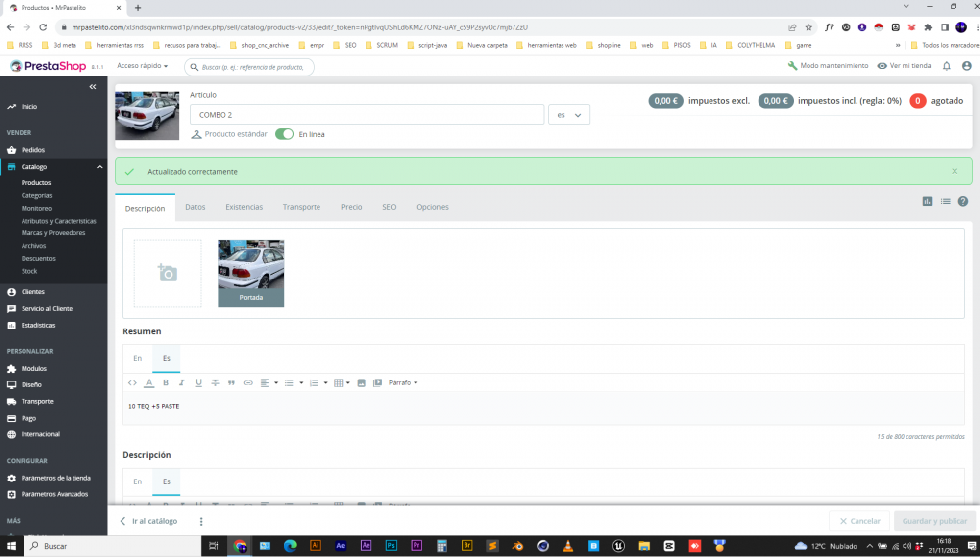Bookmark this page with the star icon

point(808,27)
